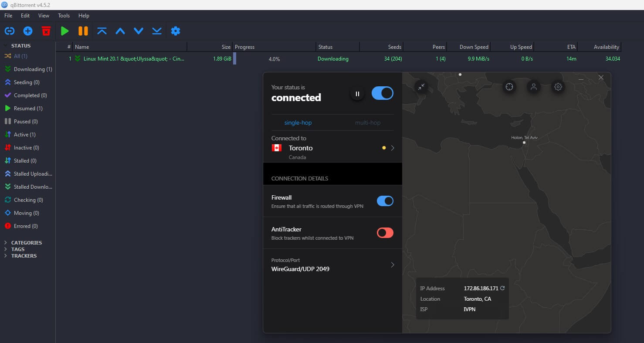
Task: Click the orange Pause toolbar icon
Action: pos(83,31)
